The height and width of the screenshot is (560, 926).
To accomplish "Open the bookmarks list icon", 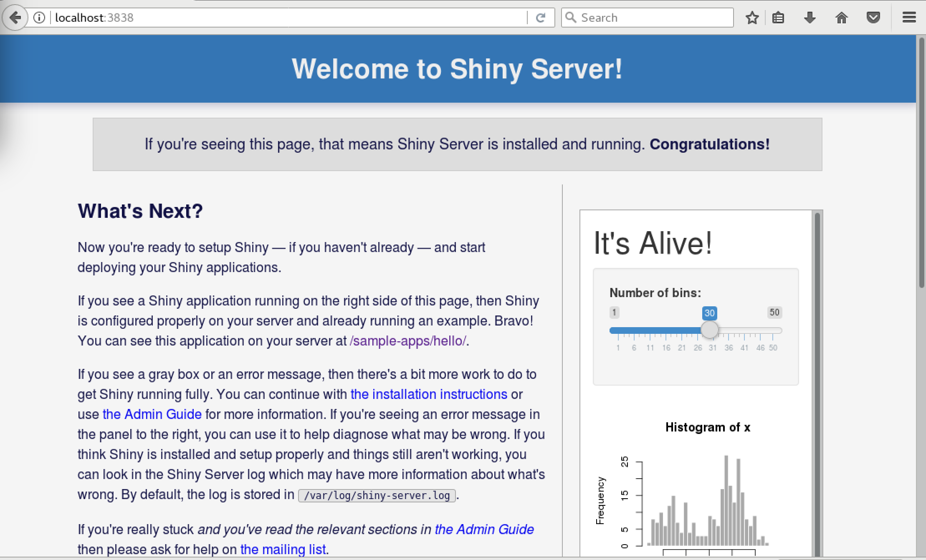I will point(778,18).
